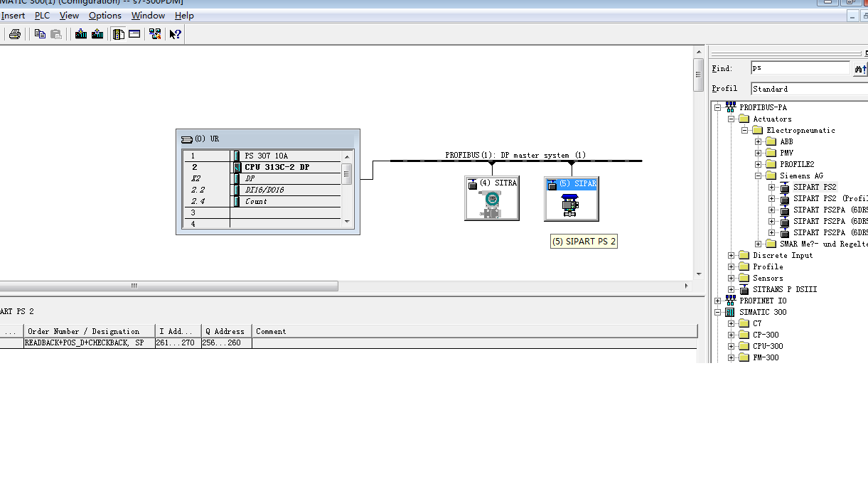Collapse the Siemens AG tree node
Image resolution: width=868 pixels, height=491 pixels.
click(x=758, y=176)
